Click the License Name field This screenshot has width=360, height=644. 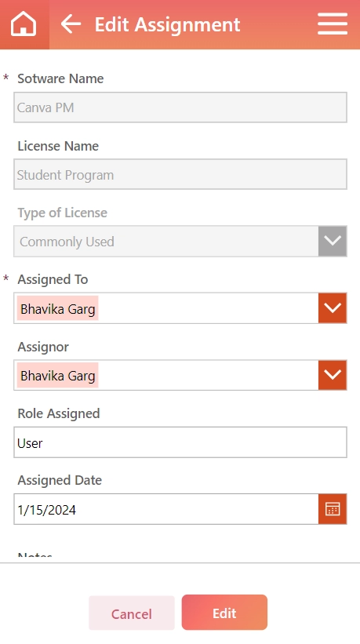pos(180,175)
